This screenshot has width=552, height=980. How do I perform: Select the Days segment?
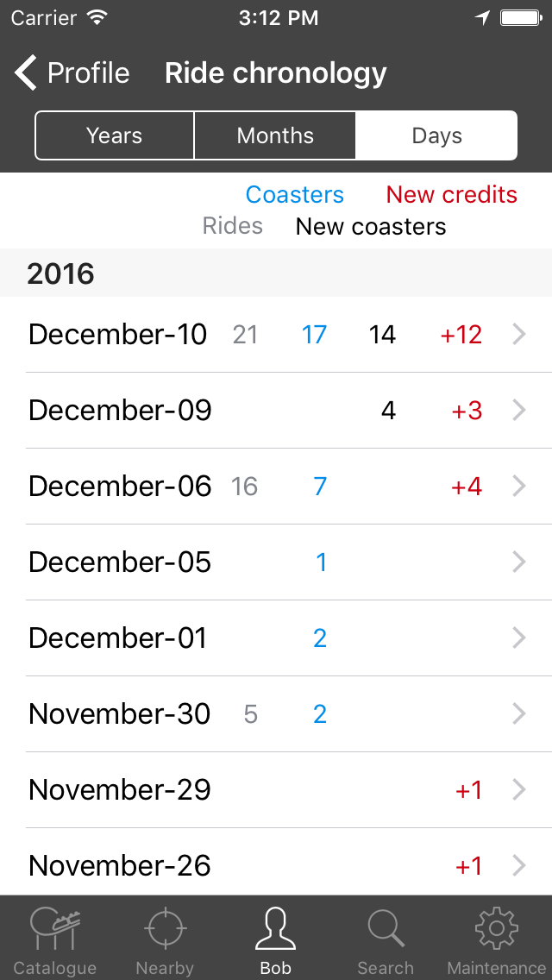[x=436, y=135]
